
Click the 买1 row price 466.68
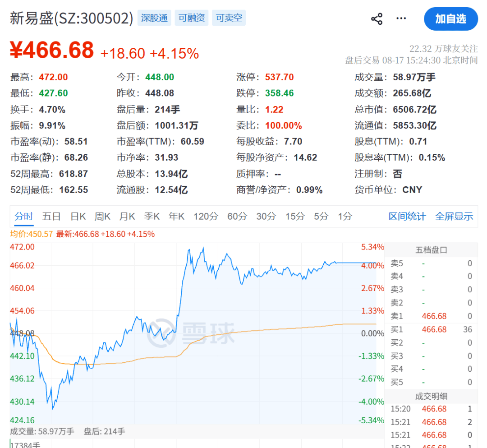click(x=434, y=330)
